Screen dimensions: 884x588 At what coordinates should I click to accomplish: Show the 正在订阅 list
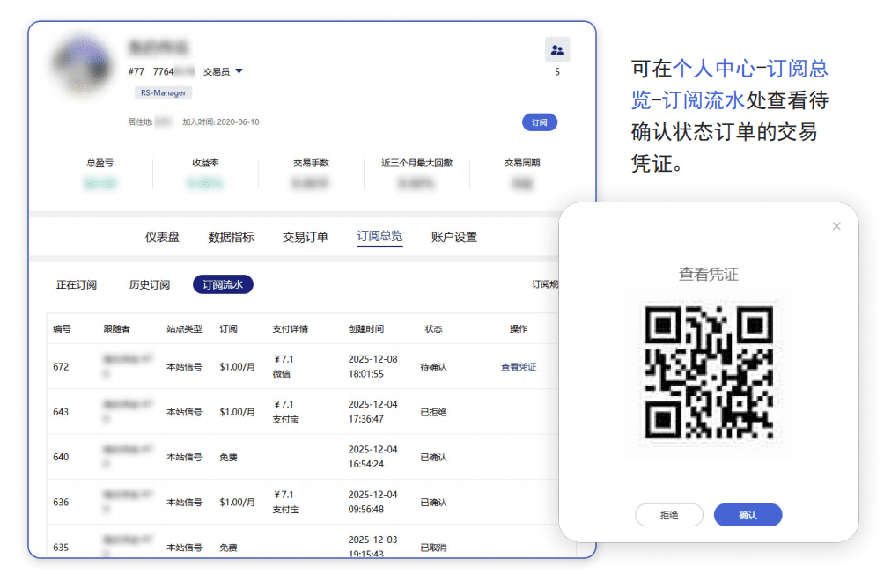click(77, 285)
